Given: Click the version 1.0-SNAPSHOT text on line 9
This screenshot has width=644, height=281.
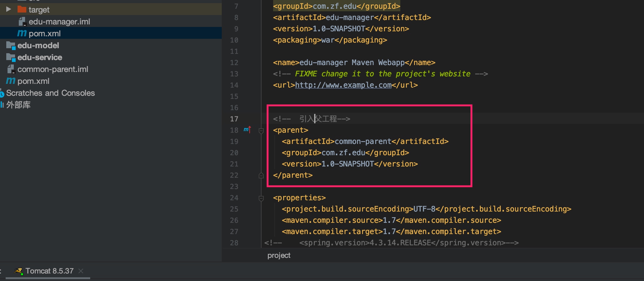Looking at the screenshot, I should (x=341, y=29).
